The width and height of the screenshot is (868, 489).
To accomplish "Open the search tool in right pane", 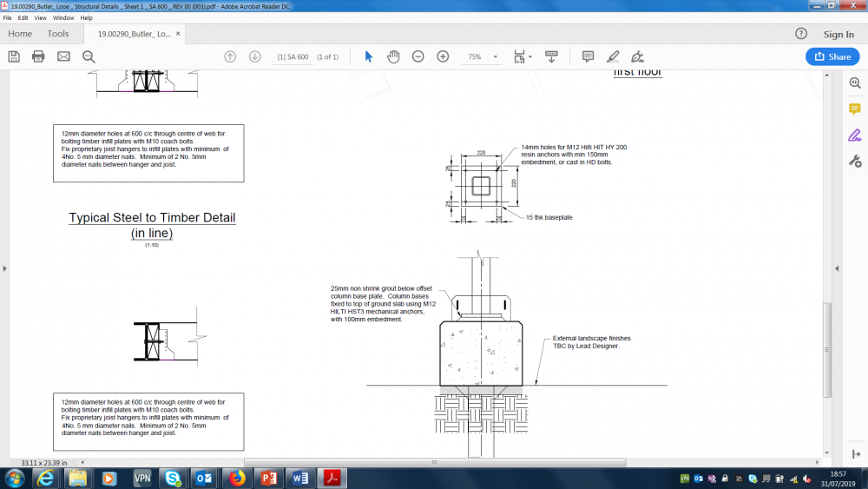I will pos(855,83).
